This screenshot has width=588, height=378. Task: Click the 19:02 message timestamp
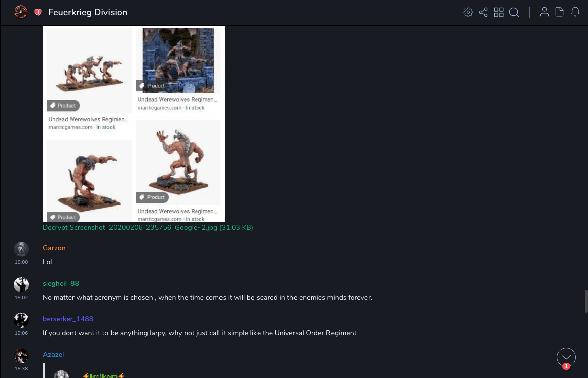(21, 298)
